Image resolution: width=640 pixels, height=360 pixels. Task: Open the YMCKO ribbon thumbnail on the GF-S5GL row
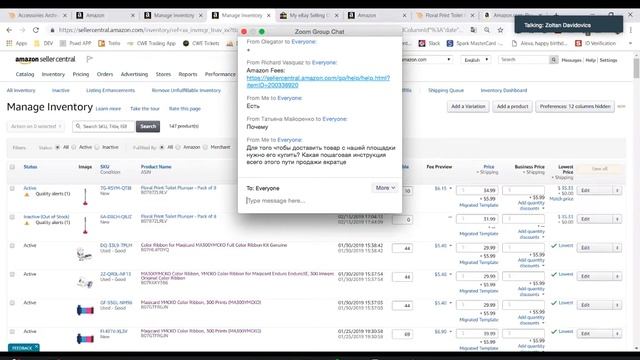(85, 310)
